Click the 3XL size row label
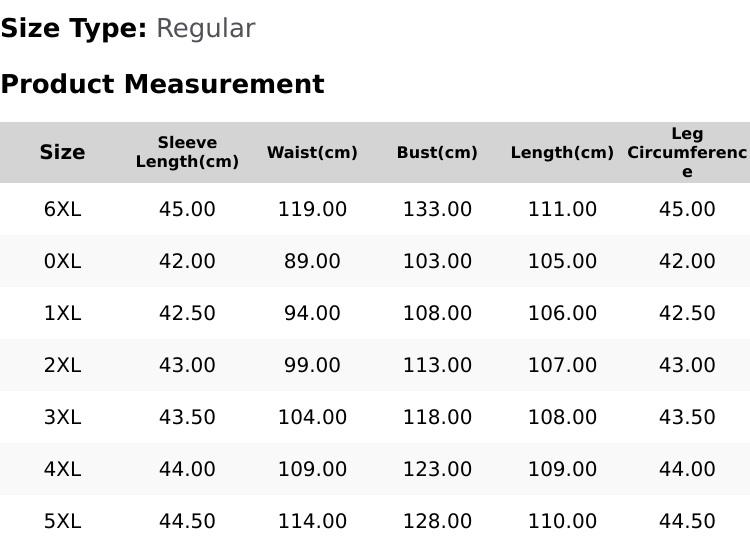Image resolution: width=750 pixels, height=547 pixels. 62,417
